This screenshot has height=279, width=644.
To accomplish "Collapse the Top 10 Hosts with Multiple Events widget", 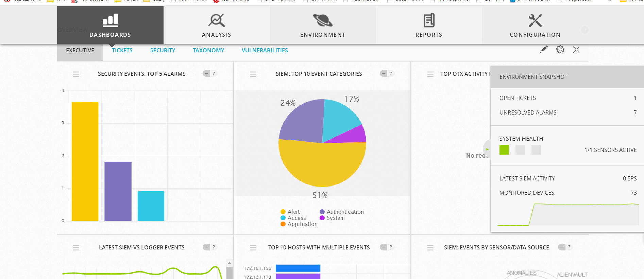I will pyautogui.click(x=384, y=247).
